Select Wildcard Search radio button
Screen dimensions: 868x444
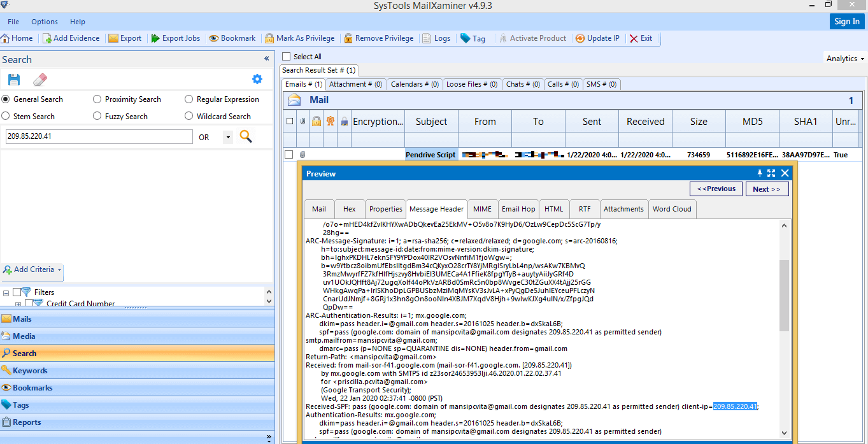[189, 117]
